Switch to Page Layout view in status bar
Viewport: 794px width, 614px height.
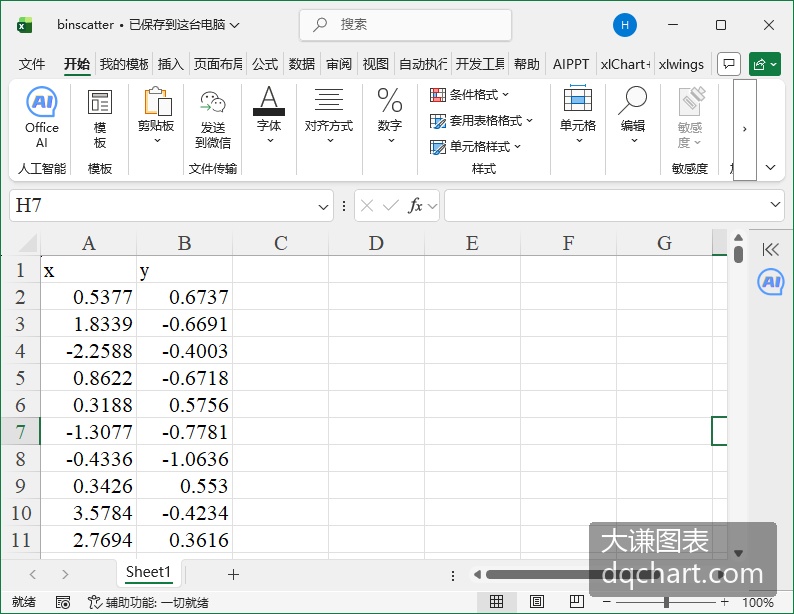tap(537, 601)
